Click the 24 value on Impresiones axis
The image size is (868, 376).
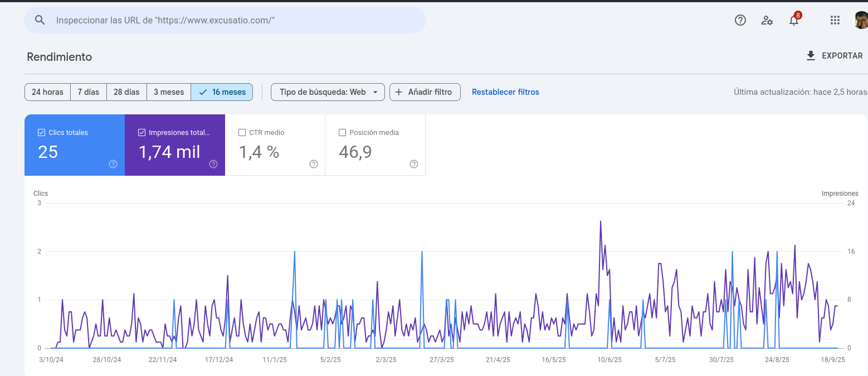click(x=851, y=203)
